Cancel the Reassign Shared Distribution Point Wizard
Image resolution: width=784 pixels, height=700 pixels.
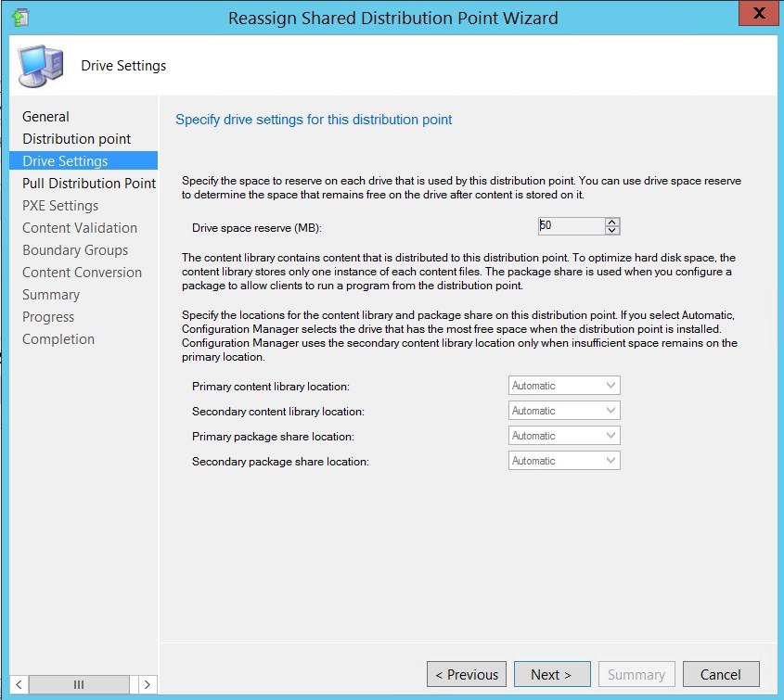(721, 674)
